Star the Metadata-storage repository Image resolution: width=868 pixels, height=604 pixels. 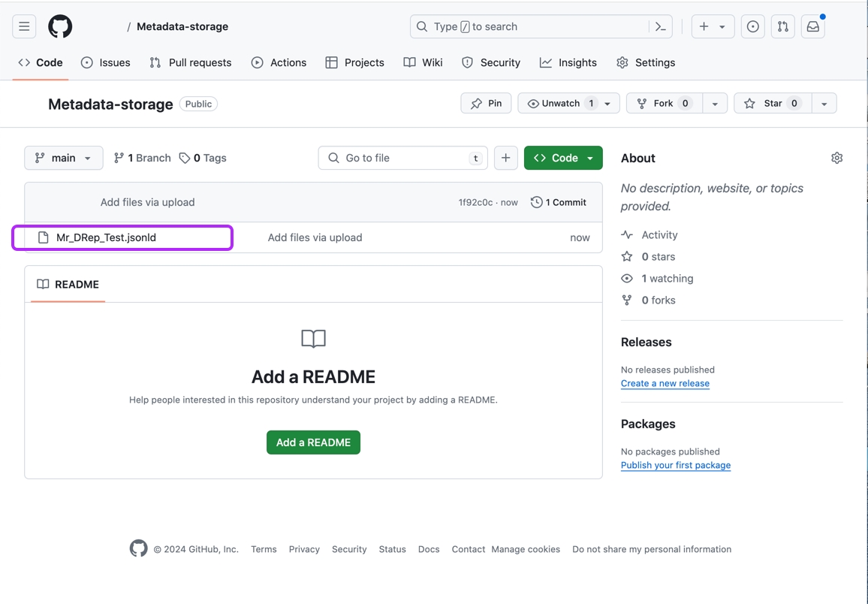tap(772, 103)
